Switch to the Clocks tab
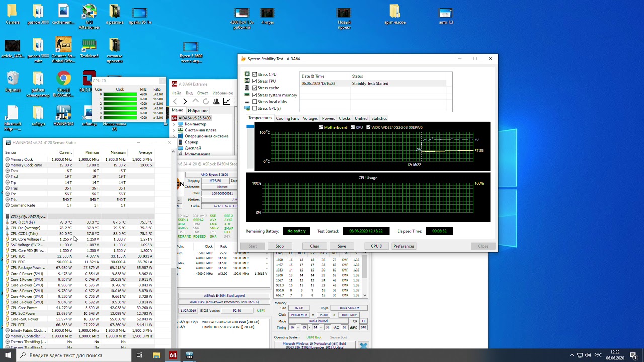Screen dimensions: 644x362 tap(345, 118)
